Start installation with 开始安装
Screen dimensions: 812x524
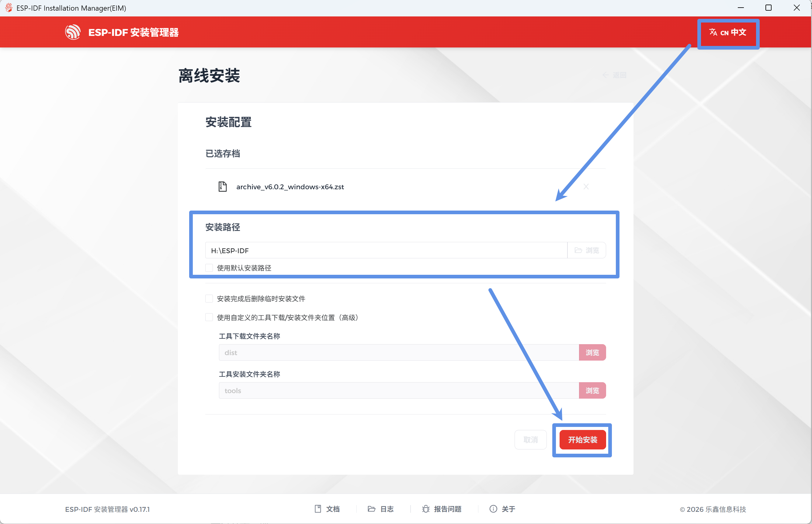click(582, 440)
